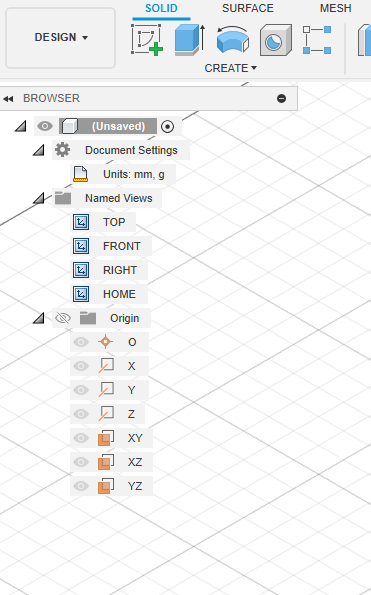Open the DESIGN workspace dropdown
This screenshot has width=371, height=595.
pyautogui.click(x=61, y=38)
